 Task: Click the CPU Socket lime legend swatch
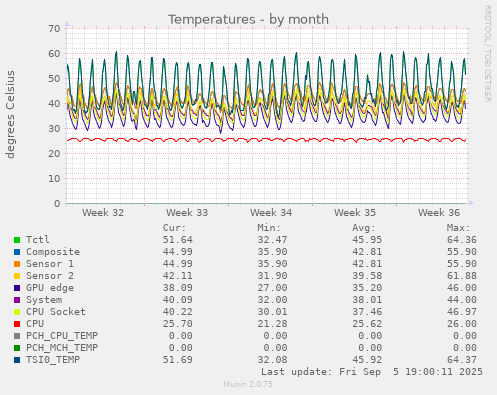[17, 312]
